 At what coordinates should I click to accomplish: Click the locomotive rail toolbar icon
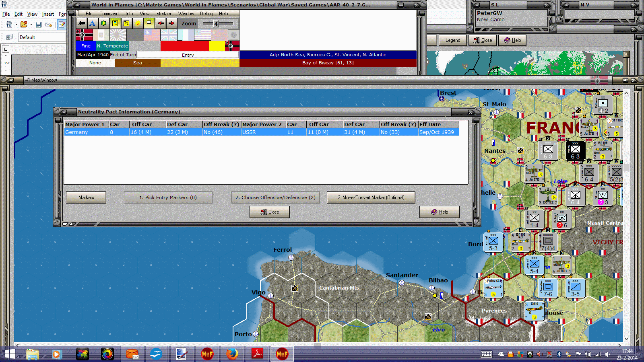pyautogui.click(x=82, y=23)
